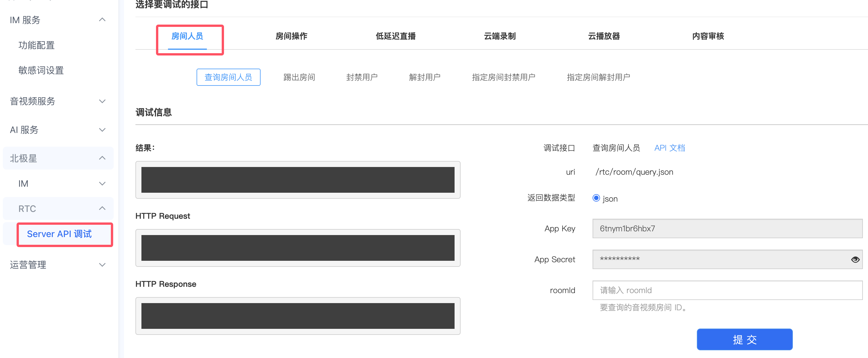Image resolution: width=868 pixels, height=358 pixels.
Task: Open 敏感词设置 in the sidebar
Action: tap(41, 70)
